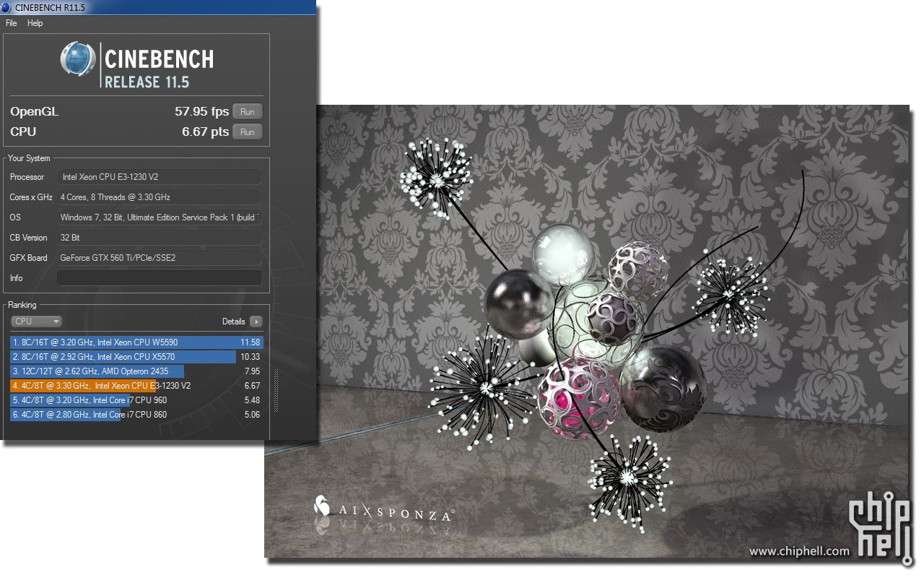Select ranking entry Core i7 CPU 860
The width and height of the screenshot is (924, 578).
(x=137, y=415)
